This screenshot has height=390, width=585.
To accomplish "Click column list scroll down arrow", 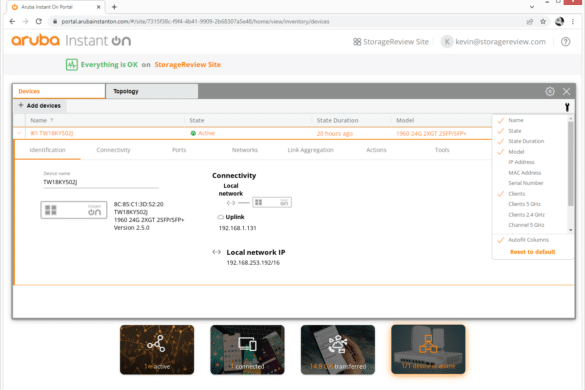I will [570, 230].
